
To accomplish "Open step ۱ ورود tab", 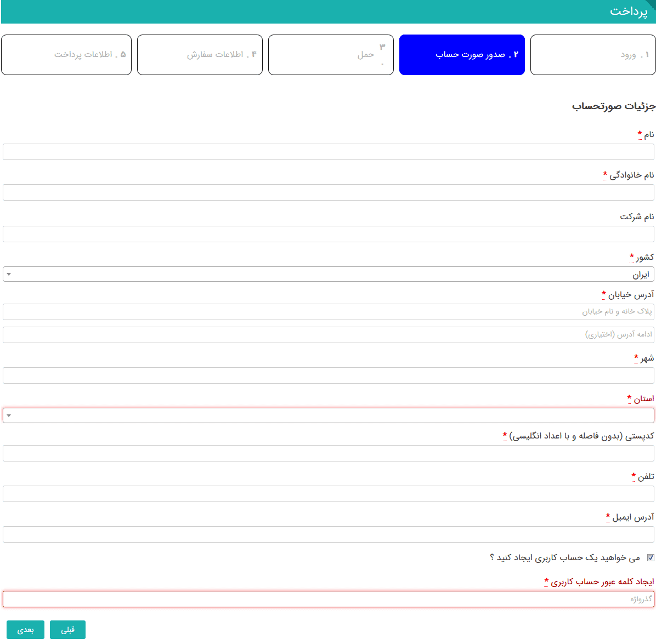I will [x=593, y=55].
